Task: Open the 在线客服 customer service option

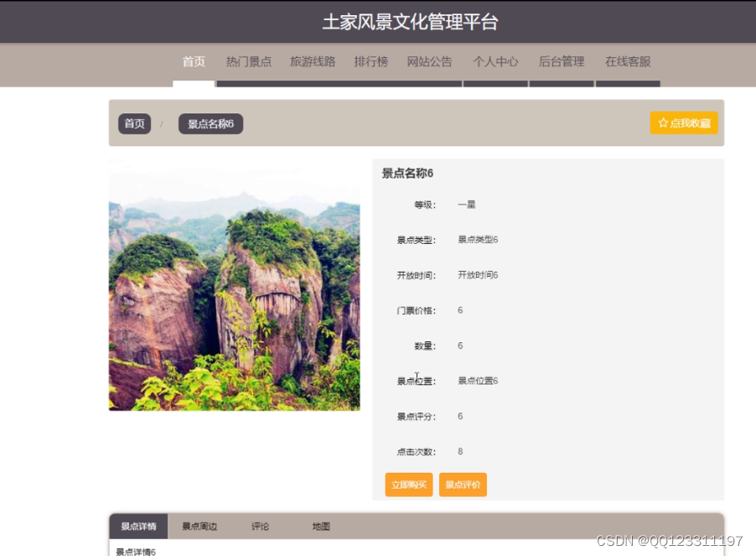Action: [627, 61]
